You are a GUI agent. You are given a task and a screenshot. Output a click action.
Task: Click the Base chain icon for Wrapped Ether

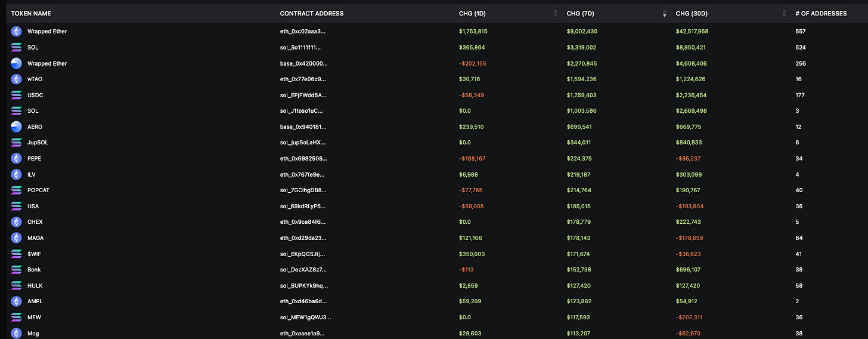[16, 63]
